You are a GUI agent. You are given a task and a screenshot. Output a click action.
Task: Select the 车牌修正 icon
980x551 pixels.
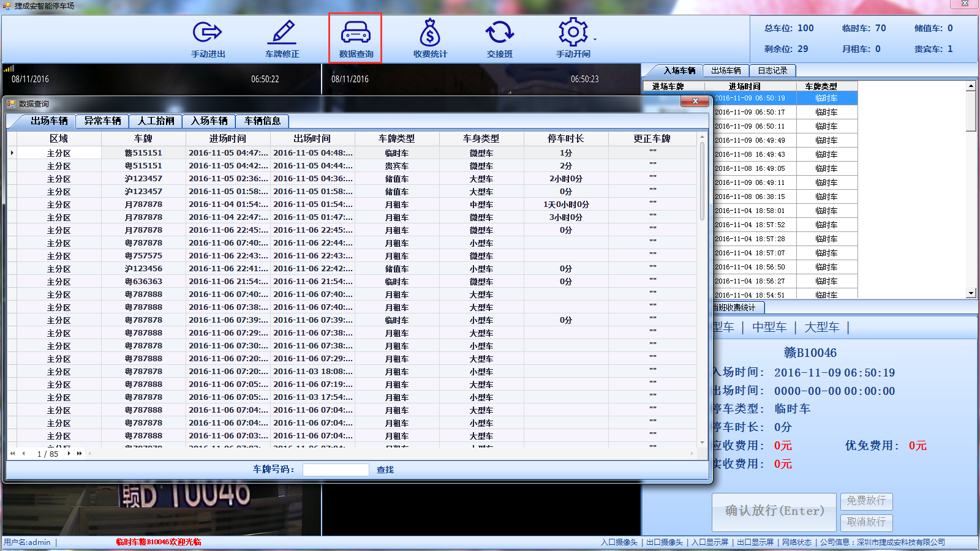coord(281,37)
